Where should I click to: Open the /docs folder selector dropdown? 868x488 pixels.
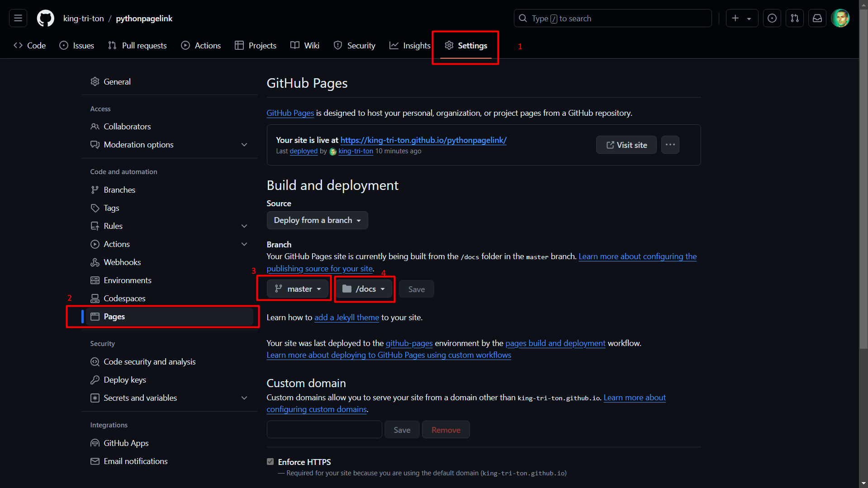coord(364,289)
